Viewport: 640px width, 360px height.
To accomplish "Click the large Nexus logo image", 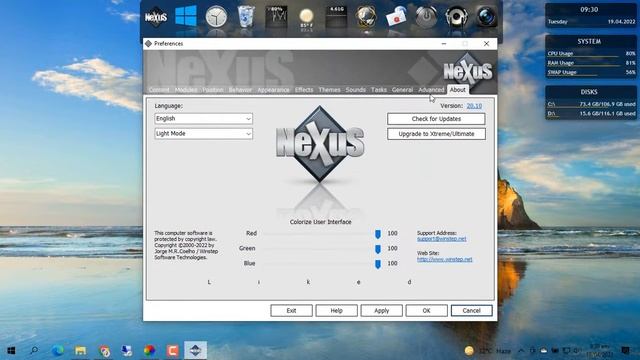I will [x=320, y=144].
